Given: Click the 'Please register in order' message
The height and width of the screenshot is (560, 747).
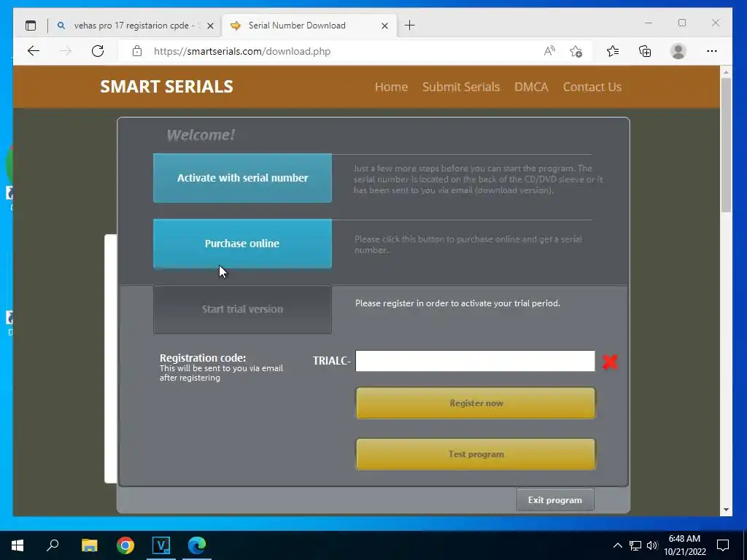Looking at the screenshot, I should click(x=457, y=303).
